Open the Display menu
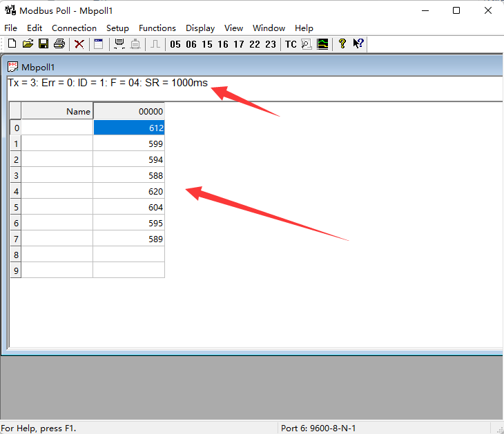 pyautogui.click(x=200, y=28)
